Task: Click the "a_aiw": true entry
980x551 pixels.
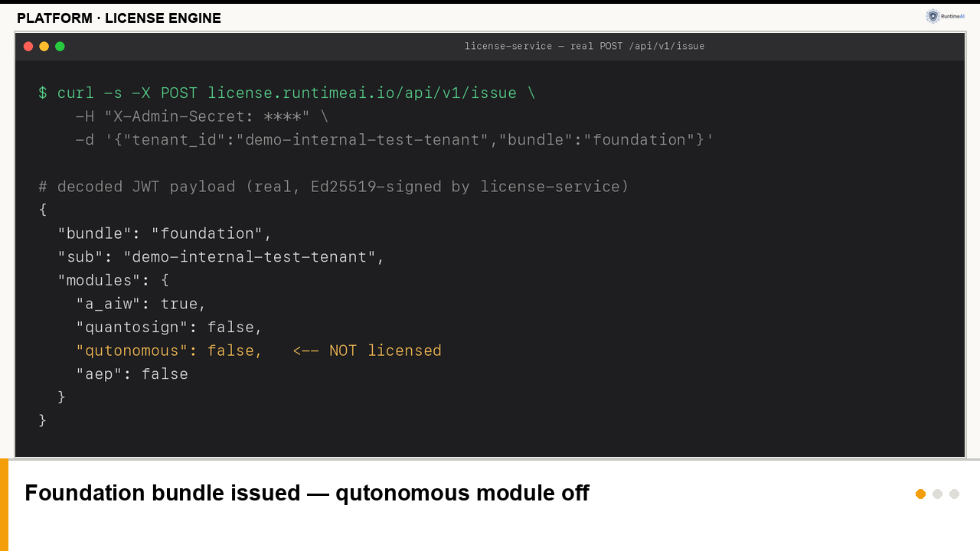Action: point(142,304)
